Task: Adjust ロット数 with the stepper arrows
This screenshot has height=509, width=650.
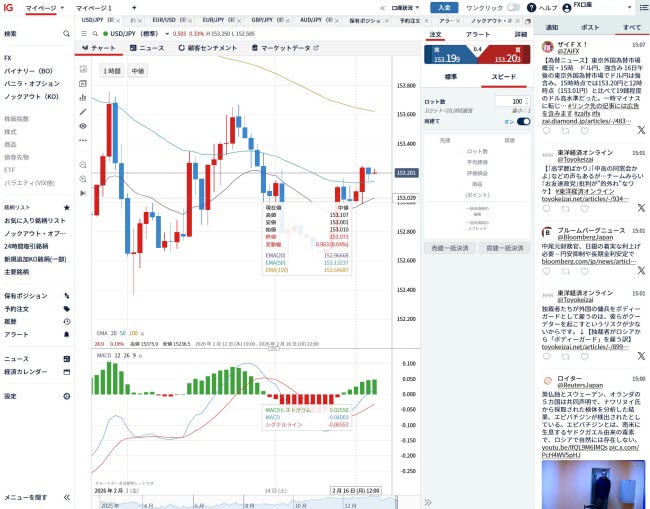Action: click(527, 101)
